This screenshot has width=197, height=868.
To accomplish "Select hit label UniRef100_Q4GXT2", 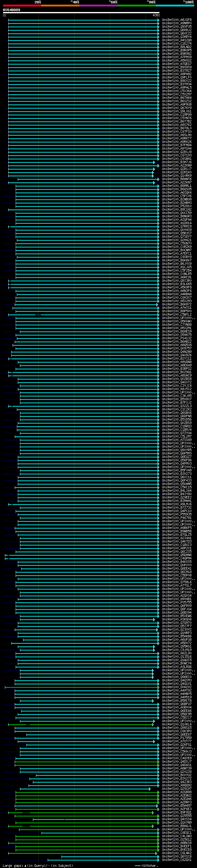I will (x=177, y=382).
